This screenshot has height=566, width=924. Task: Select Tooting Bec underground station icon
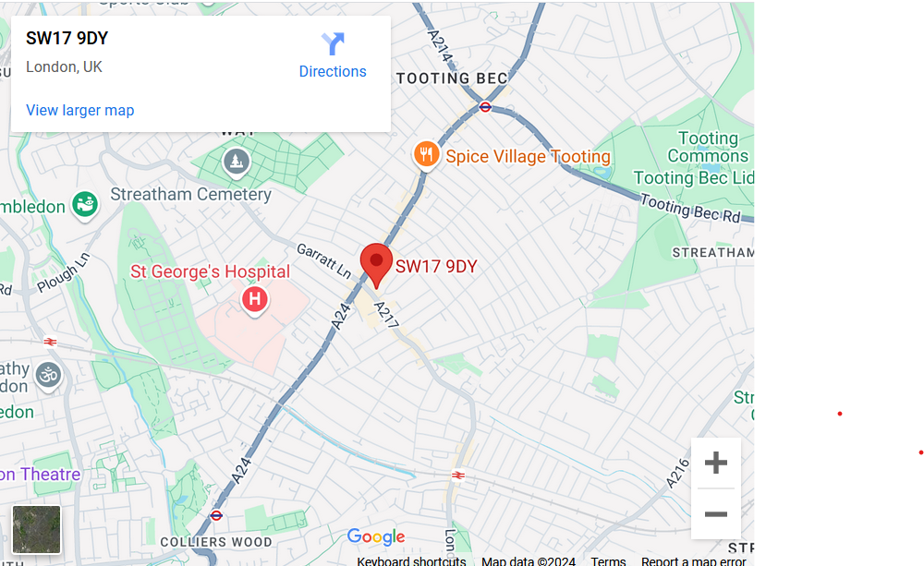(485, 106)
